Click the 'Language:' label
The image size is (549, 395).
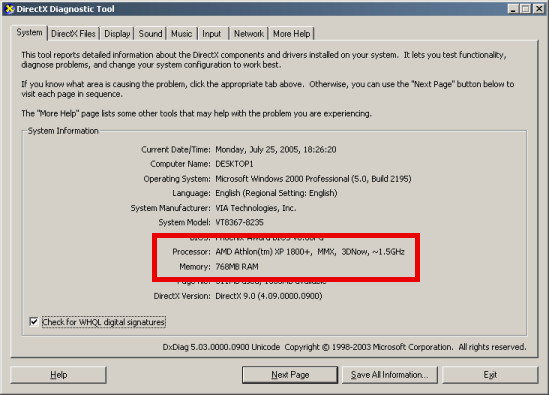click(192, 193)
